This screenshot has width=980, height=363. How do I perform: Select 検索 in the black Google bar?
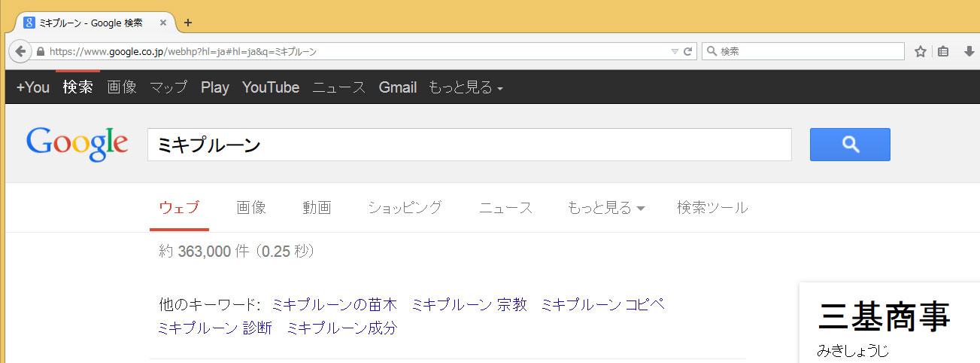pyautogui.click(x=78, y=87)
